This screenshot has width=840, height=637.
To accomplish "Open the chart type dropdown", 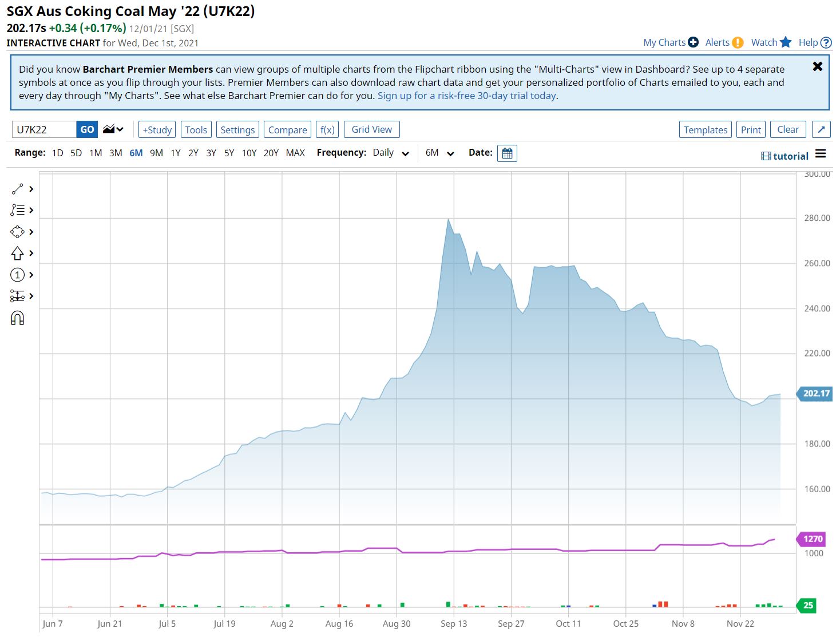I will pyautogui.click(x=113, y=129).
